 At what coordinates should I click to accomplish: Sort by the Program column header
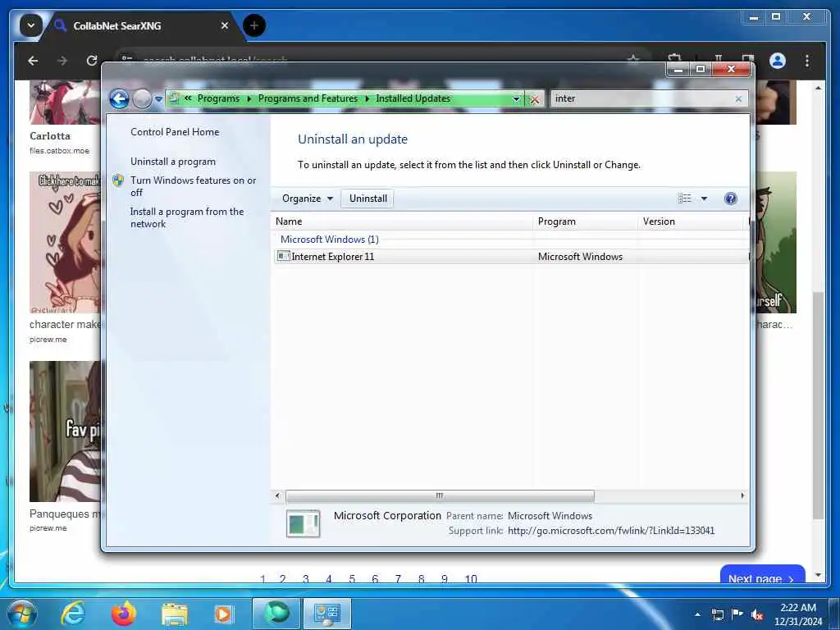586,221
